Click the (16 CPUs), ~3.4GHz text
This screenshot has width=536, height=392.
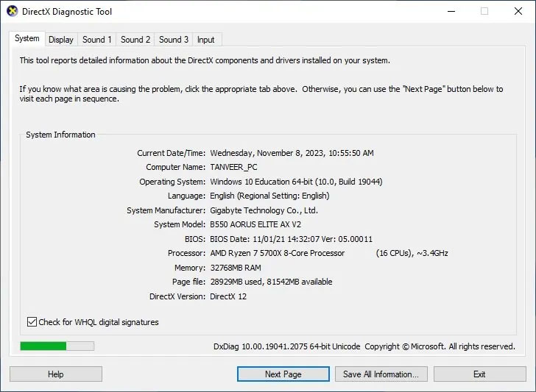coord(412,253)
